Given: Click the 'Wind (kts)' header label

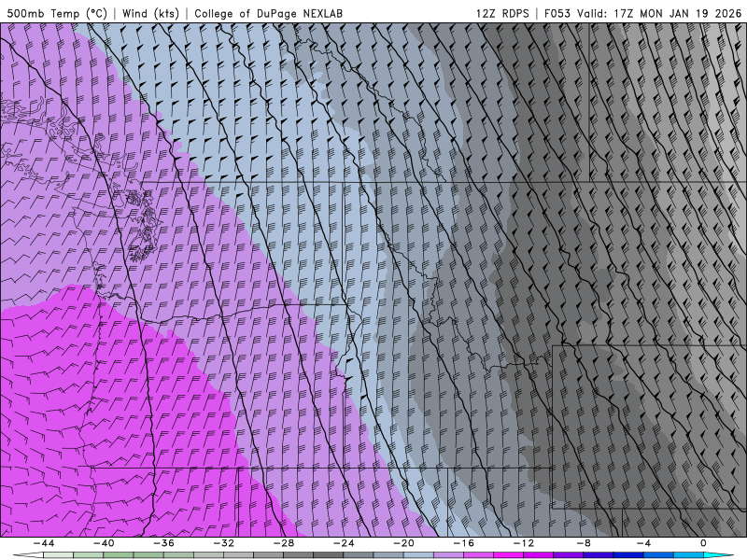Looking at the screenshot, I should [150, 13].
